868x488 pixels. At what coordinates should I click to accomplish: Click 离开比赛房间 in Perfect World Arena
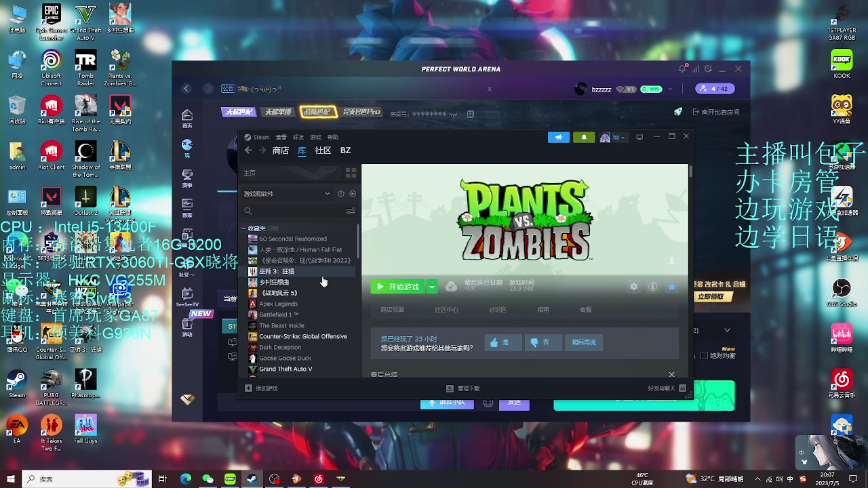[716, 112]
